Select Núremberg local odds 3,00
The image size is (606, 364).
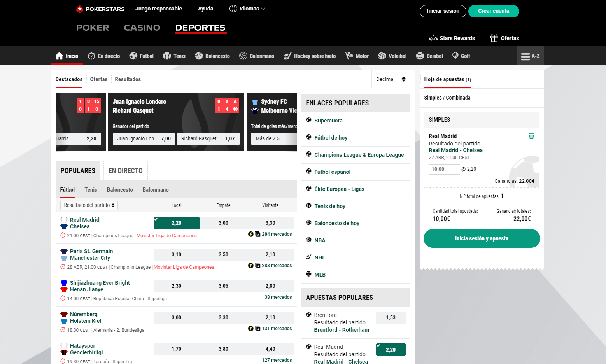[x=177, y=318]
